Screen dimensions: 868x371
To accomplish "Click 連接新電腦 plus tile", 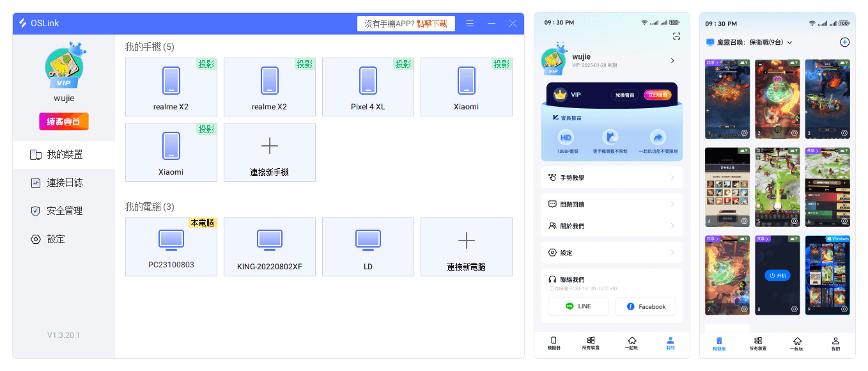I will 466,247.
